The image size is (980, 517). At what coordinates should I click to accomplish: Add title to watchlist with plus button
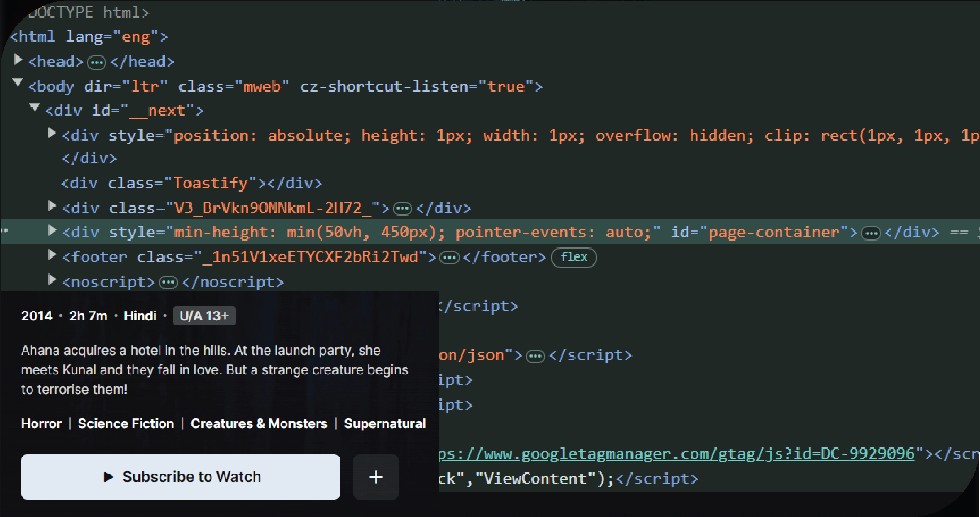coord(376,477)
